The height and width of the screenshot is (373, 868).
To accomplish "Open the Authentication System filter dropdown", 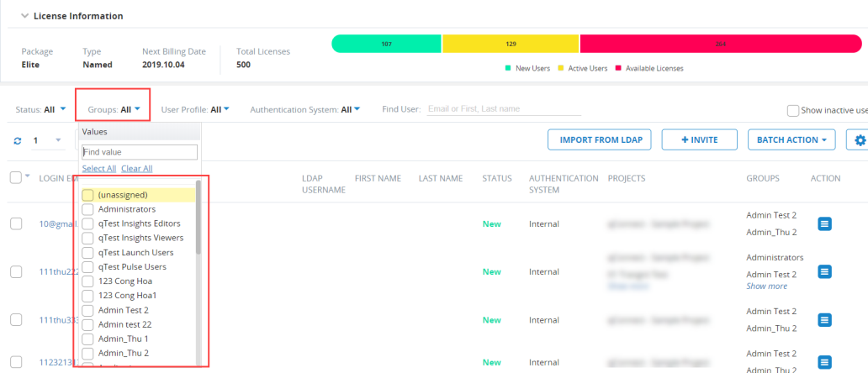I will pyautogui.click(x=305, y=109).
